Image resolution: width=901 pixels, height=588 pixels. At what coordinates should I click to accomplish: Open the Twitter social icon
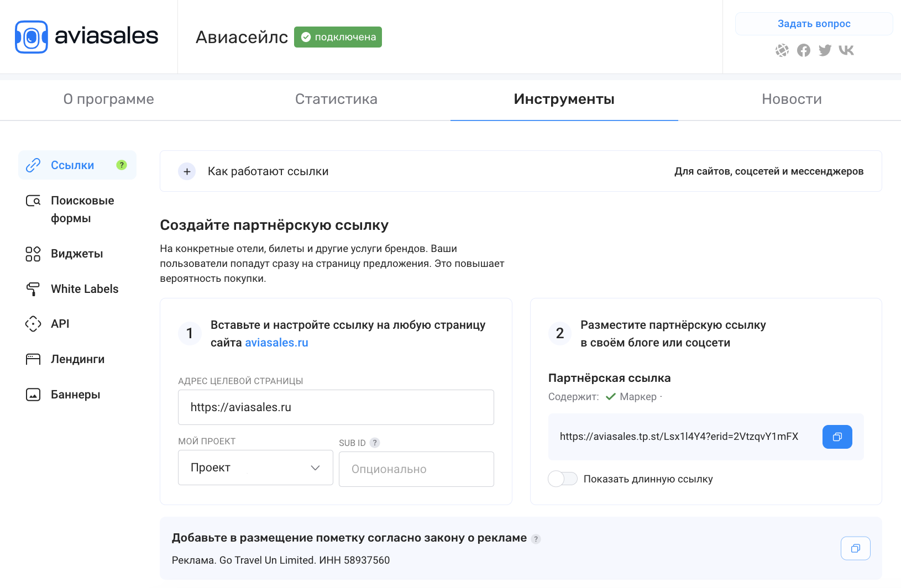pyautogui.click(x=825, y=50)
